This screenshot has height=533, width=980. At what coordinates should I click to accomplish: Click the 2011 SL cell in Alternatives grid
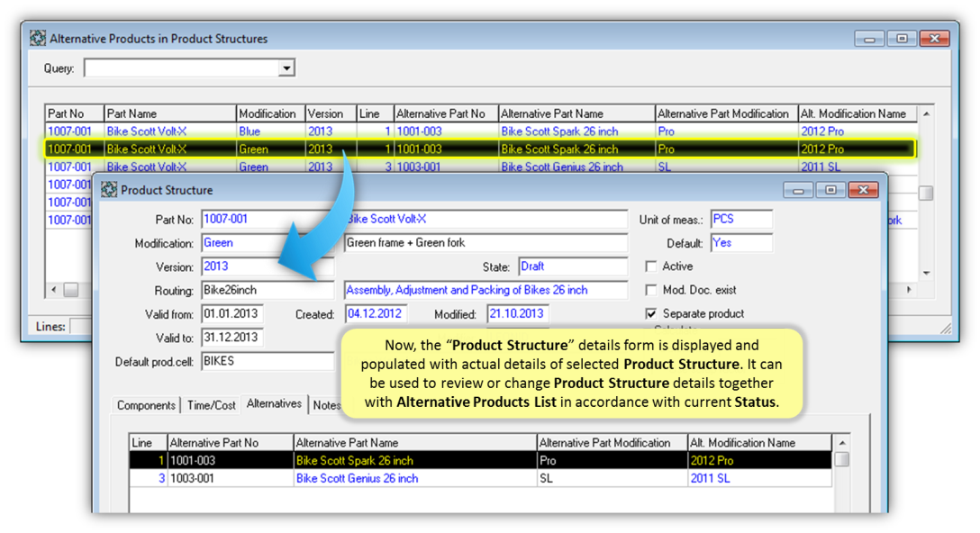[x=759, y=478]
